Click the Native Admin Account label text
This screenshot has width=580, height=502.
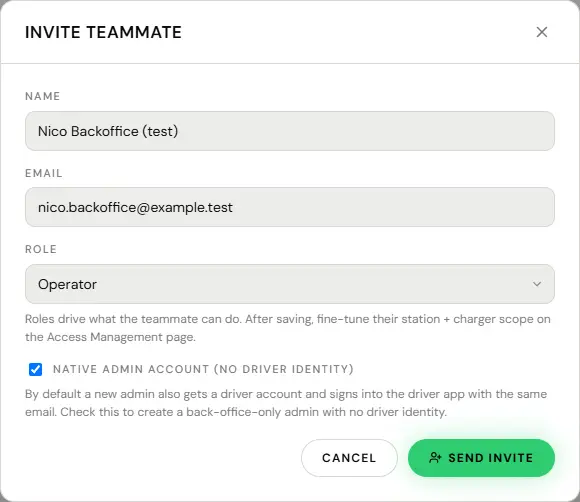tap(203, 369)
